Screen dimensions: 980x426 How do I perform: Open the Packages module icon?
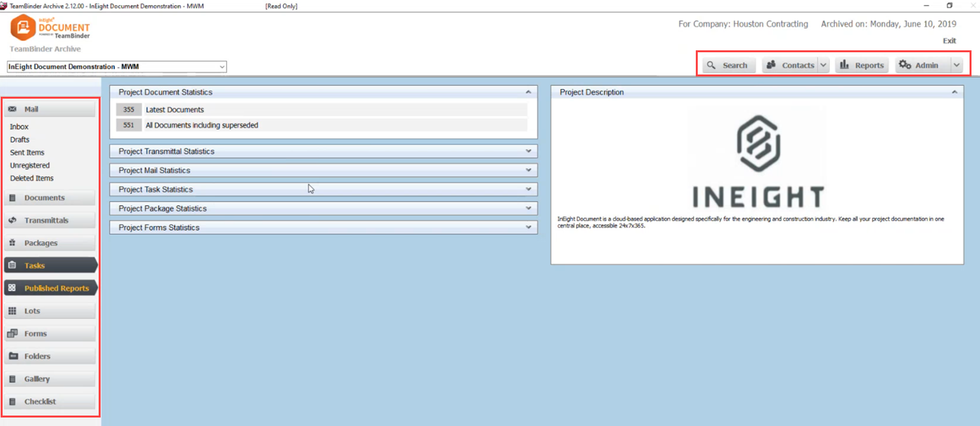point(12,243)
